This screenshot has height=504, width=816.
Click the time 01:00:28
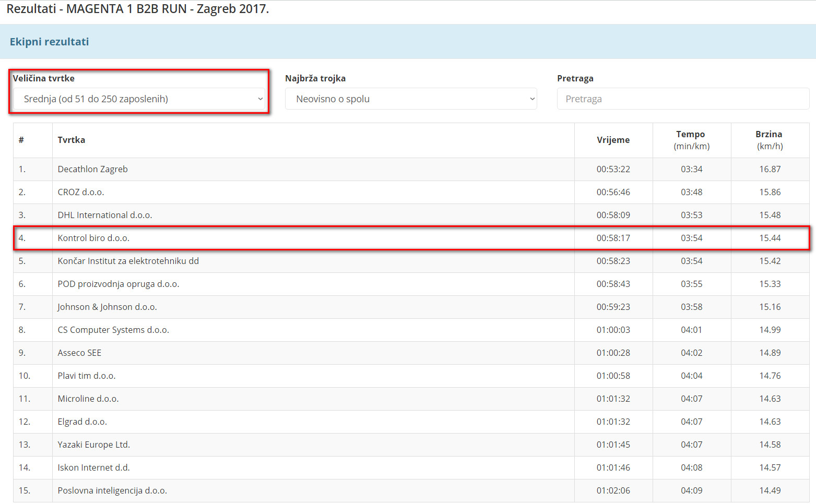[x=613, y=353]
